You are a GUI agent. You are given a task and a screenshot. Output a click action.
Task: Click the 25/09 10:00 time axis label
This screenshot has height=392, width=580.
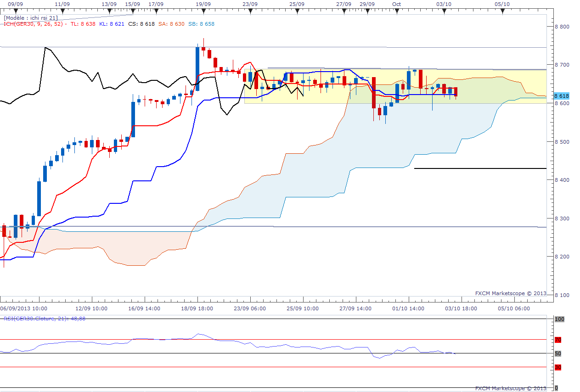tap(302, 308)
